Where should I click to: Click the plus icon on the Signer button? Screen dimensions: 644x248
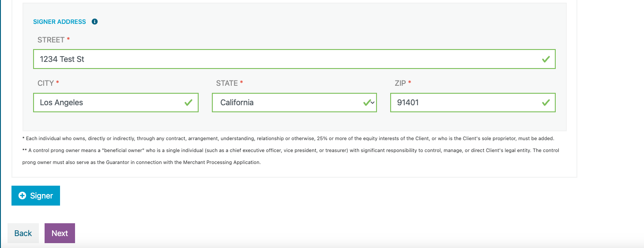22,195
